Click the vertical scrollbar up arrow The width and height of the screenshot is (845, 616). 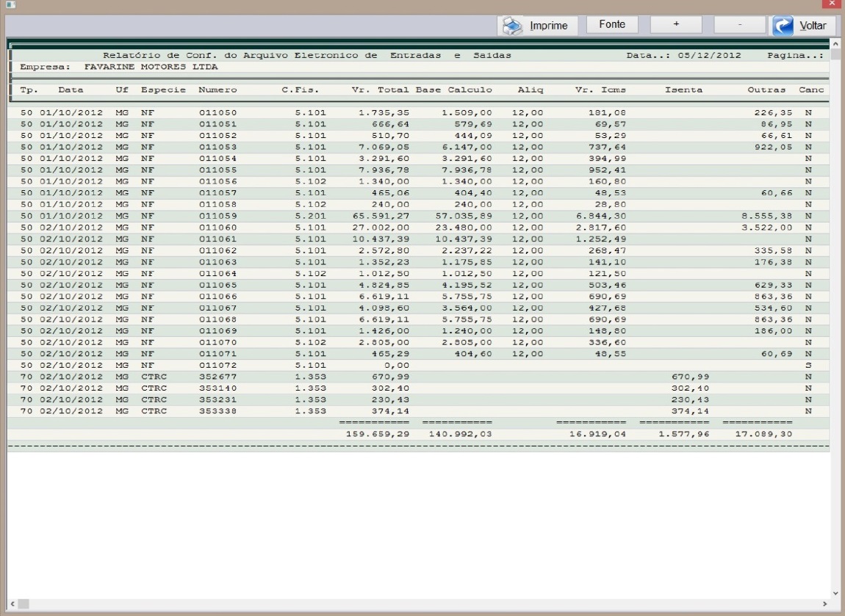(836, 43)
